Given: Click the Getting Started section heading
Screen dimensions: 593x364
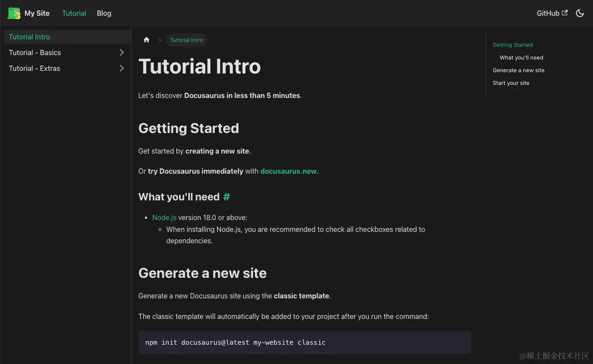Looking at the screenshot, I should [189, 128].
